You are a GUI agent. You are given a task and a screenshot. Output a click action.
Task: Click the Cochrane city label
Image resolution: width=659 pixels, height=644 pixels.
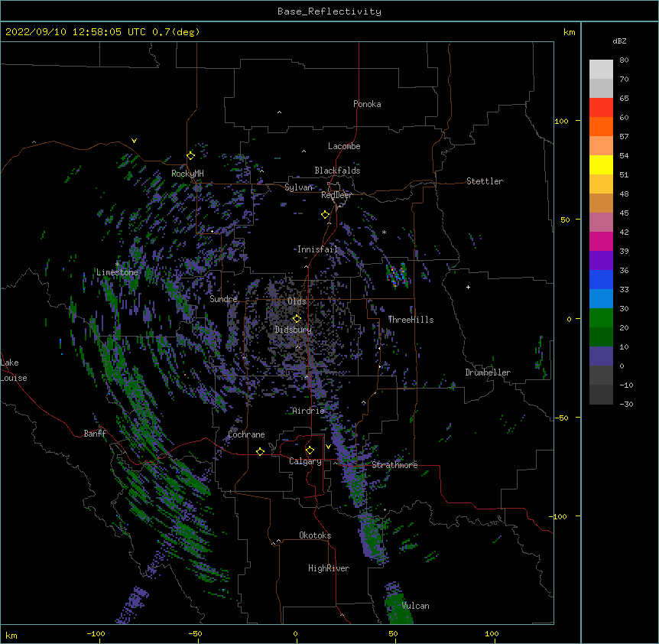[246, 434]
